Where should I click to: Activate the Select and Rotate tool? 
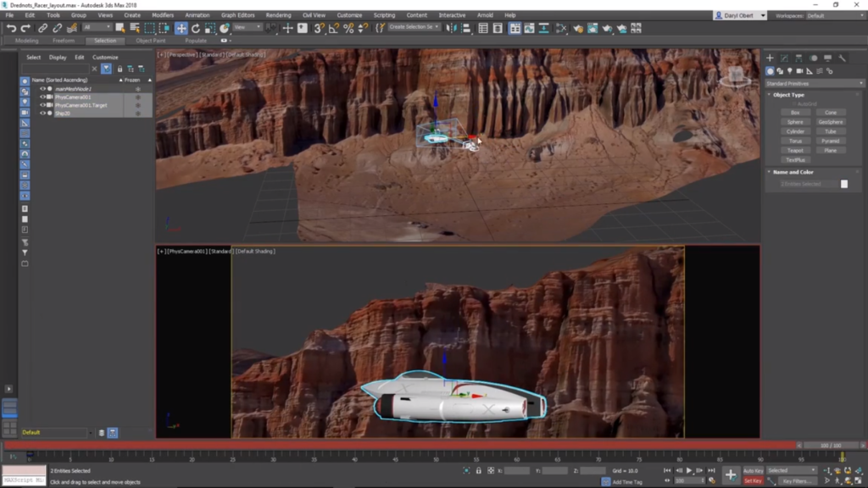(196, 28)
